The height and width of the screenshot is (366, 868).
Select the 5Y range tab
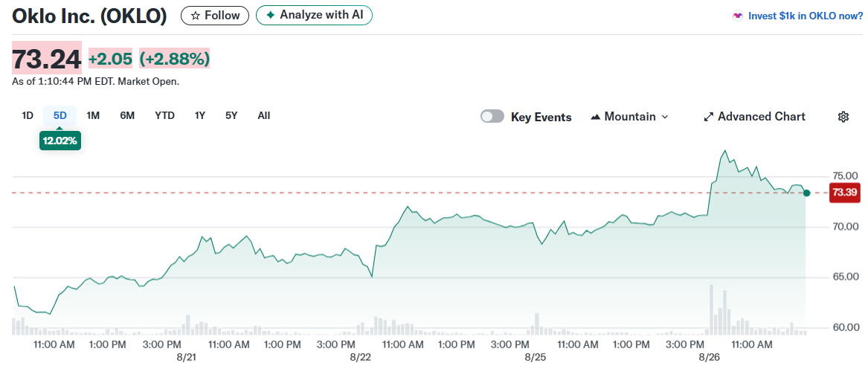(231, 116)
